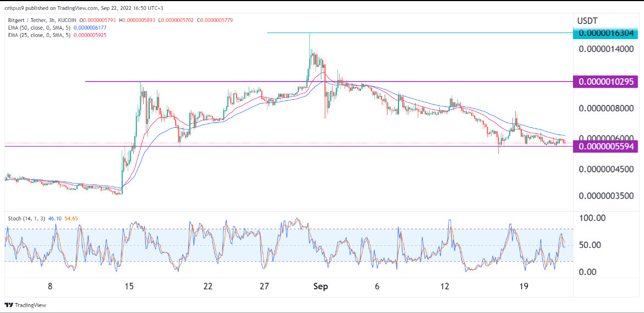Click the 27 date label on time axis
Image resolution: width=644 pixels, height=313 pixels.
click(x=264, y=287)
